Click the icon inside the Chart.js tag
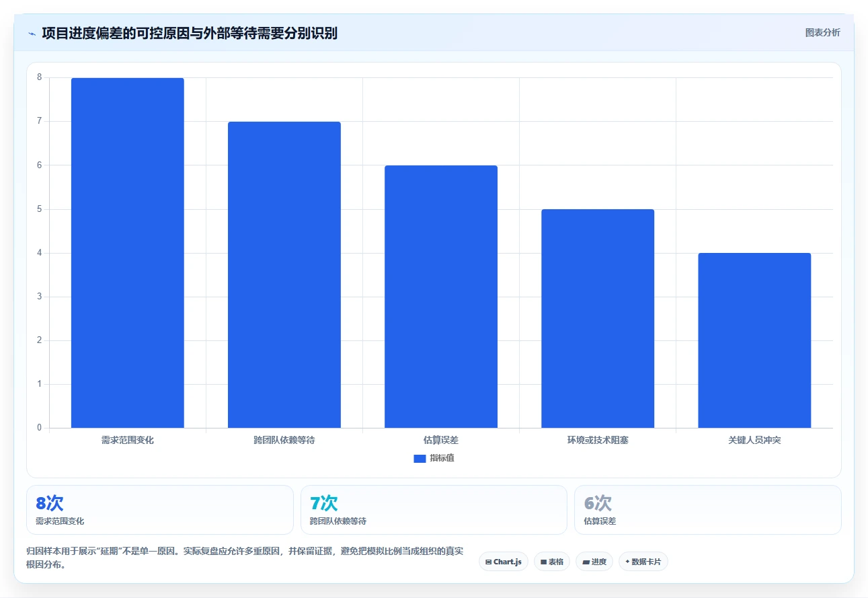Screen dimensions: 868x598 pyautogui.click(x=488, y=562)
